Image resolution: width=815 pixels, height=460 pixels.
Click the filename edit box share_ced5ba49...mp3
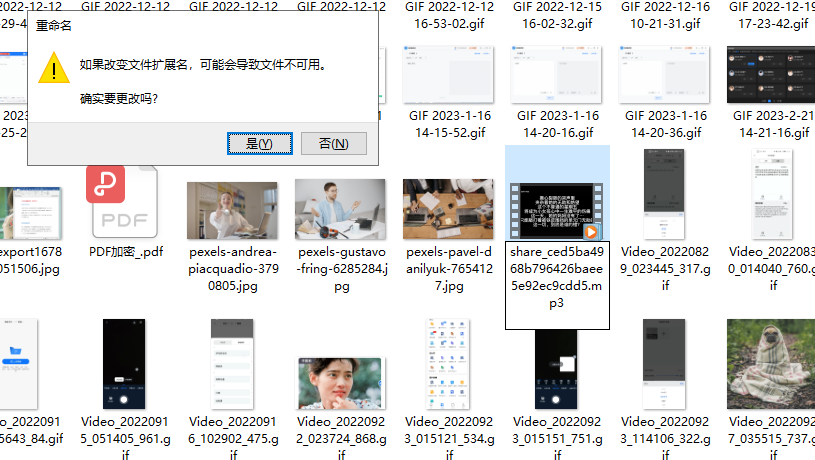coord(557,285)
